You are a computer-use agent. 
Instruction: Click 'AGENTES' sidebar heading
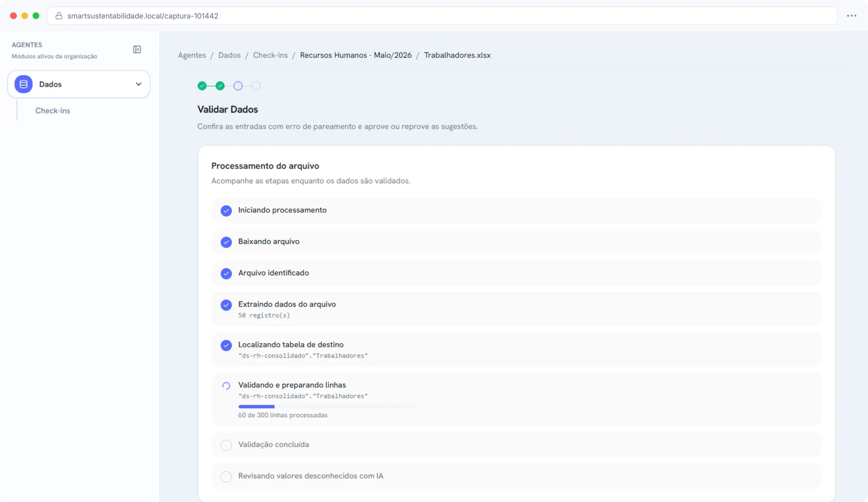click(27, 45)
